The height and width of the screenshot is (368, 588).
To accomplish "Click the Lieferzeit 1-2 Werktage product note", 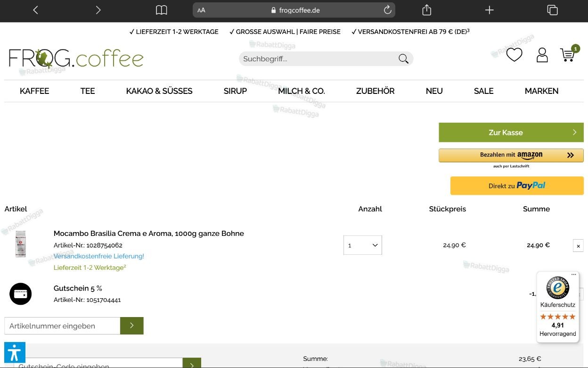I will (90, 268).
